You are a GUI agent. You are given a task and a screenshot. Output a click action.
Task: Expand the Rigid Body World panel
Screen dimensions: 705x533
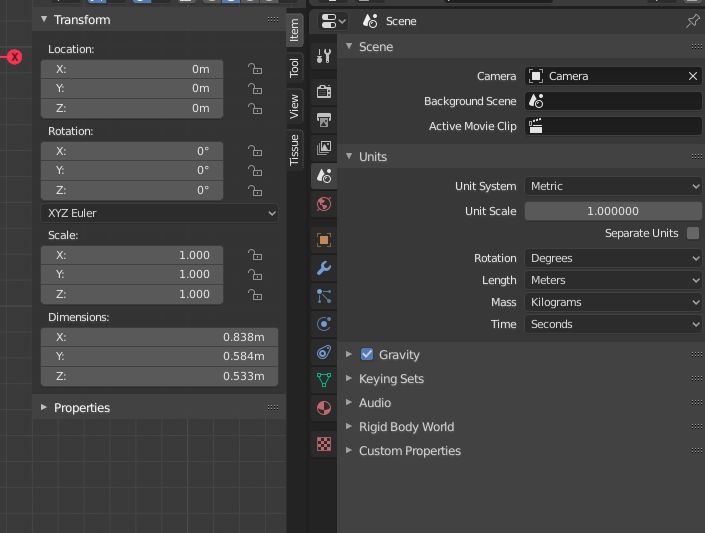pyautogui.click(x=349, y=426)
